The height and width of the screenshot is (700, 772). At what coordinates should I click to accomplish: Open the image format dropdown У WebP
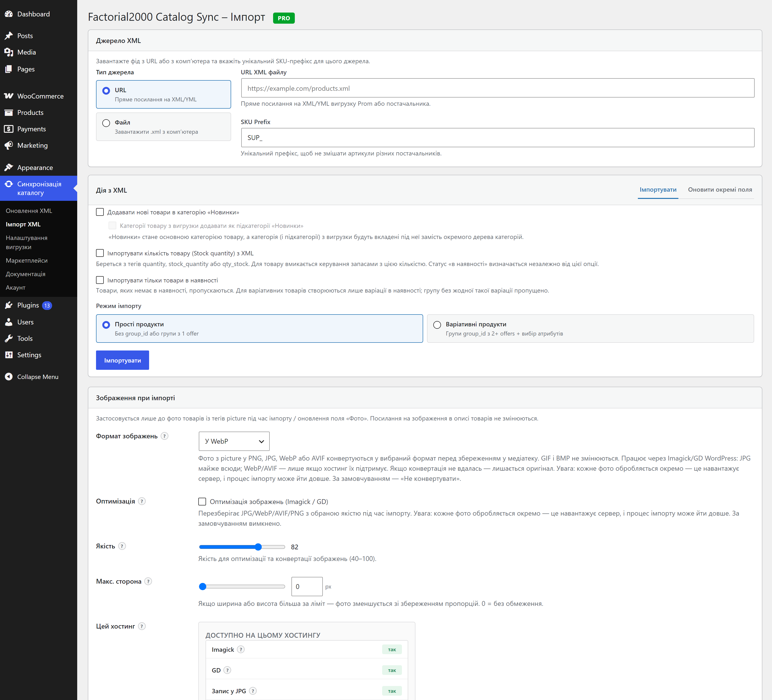coord(234,441)
